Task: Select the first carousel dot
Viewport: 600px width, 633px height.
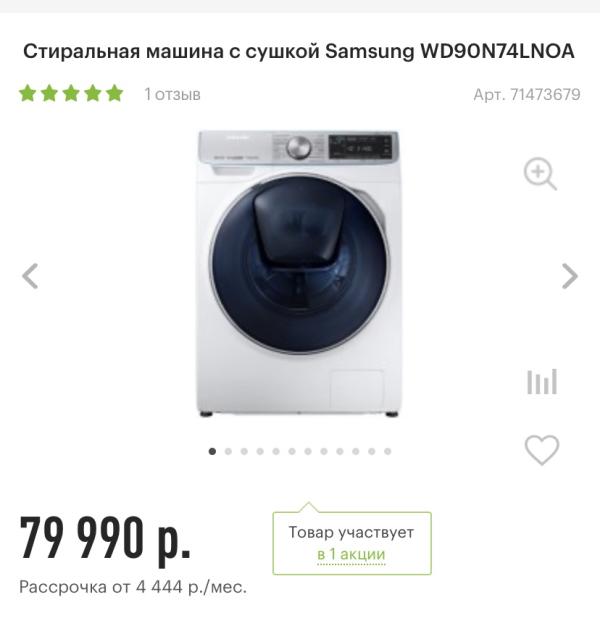Action: (212, 451)
